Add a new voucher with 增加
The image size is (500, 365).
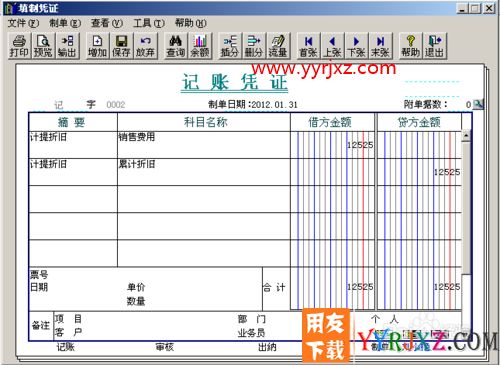pos(97,46)
